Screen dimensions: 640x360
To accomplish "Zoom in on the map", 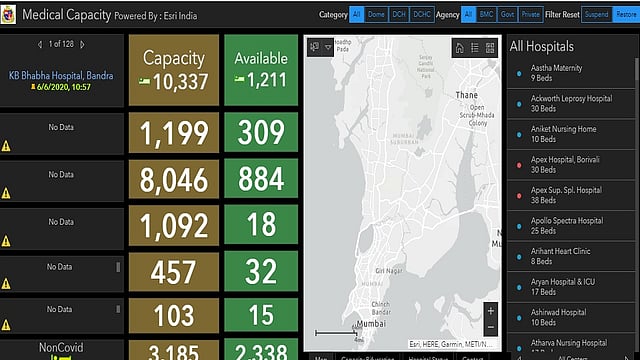I will 491,311.
